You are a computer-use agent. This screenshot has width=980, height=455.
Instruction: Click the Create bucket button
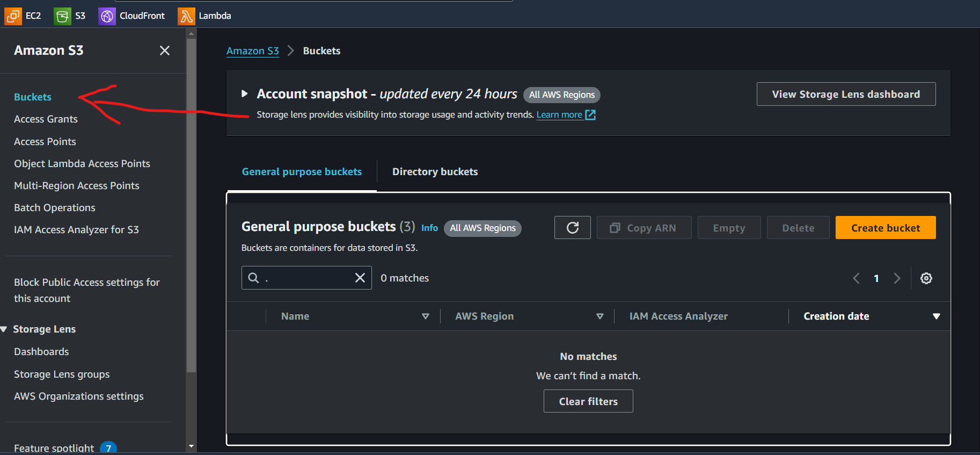[886, 228]
